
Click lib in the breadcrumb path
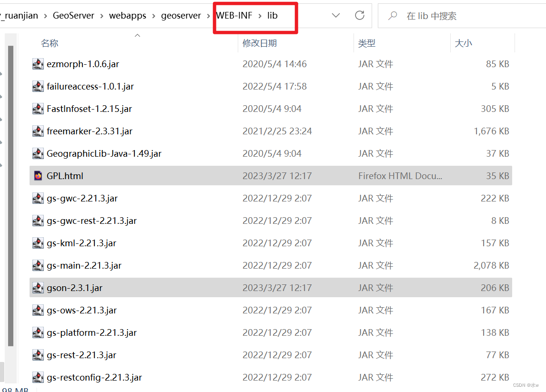pos(273,15)
